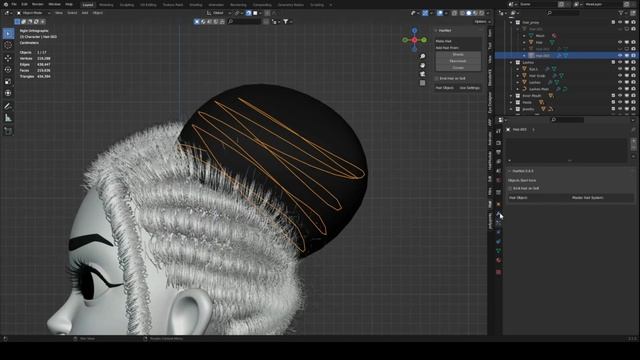This screenshot has width=640, height=360.
Task: Hide Hair Scalp object with eye icon
Action: (x=620, y=76)
